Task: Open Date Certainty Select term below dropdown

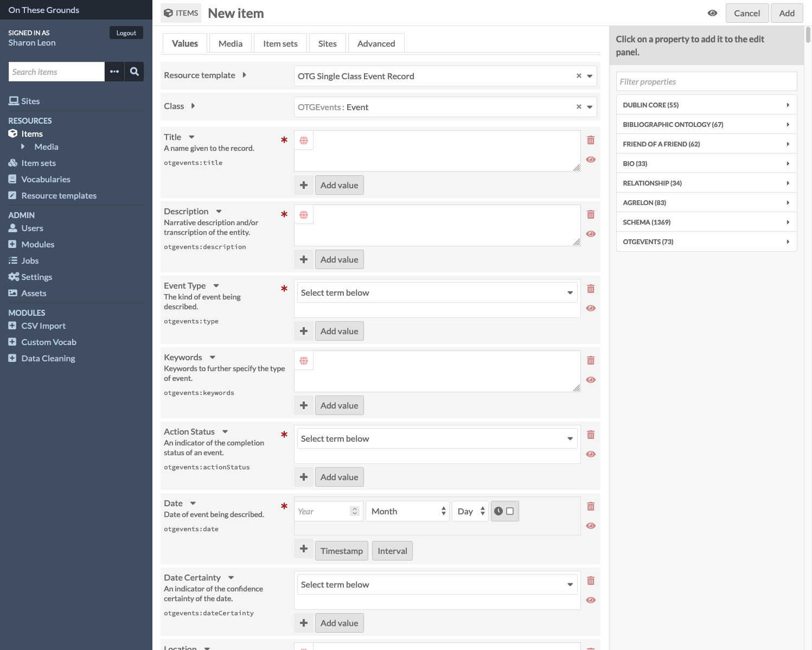Action: [437, 584]
